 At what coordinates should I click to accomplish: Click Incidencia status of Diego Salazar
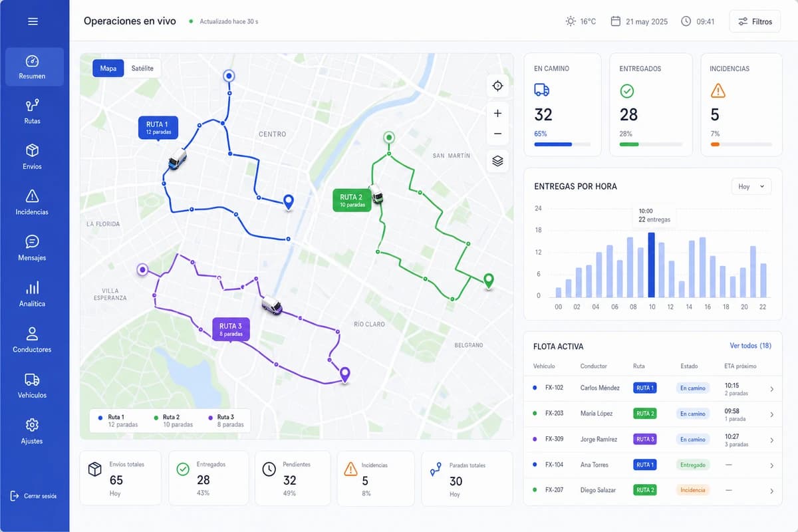693,490
